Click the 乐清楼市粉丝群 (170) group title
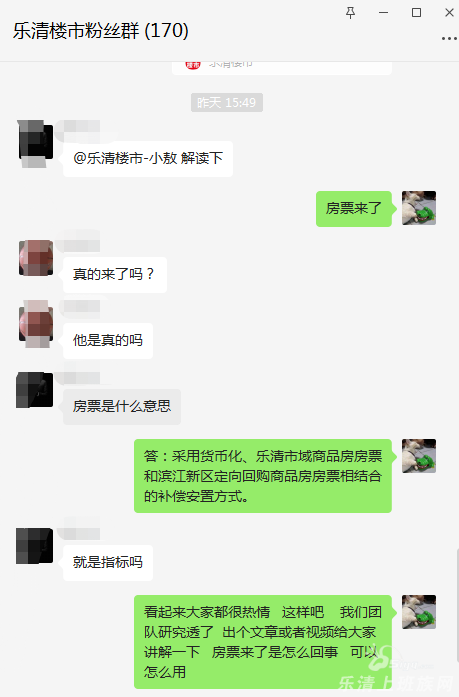 coord(101,31)
